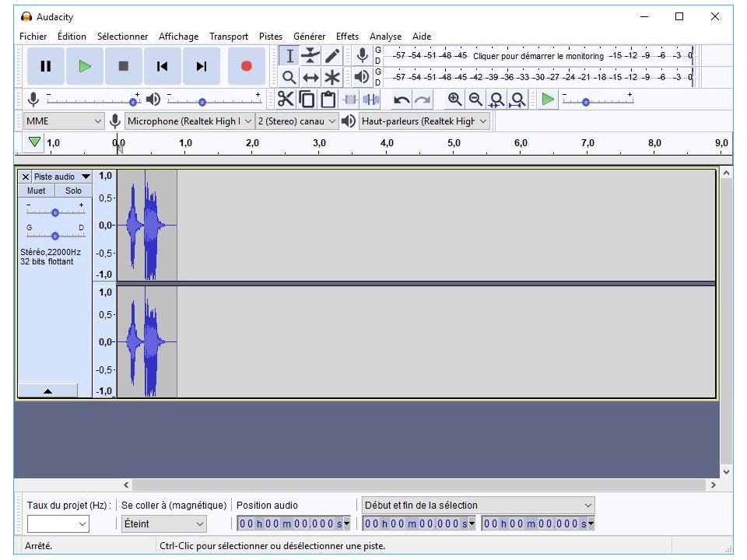
Task: Click the 5,0 mark on the timeline ruler
Action: [454, 143]
